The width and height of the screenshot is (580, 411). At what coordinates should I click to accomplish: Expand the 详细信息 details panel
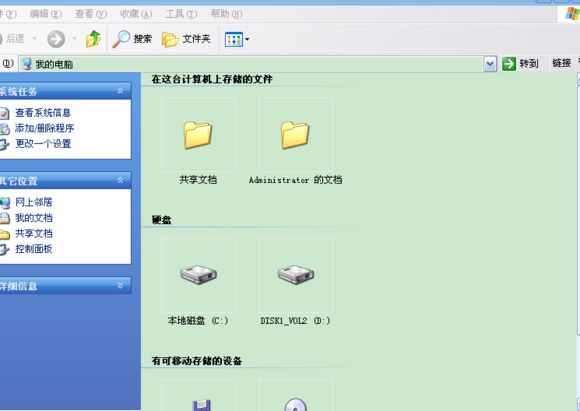coord(120,285)
